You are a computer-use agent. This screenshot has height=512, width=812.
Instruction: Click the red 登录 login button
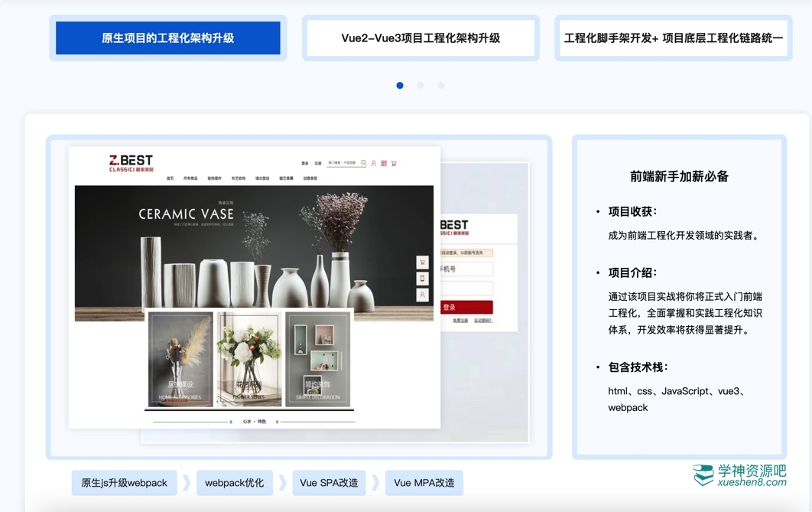(465, 308)
